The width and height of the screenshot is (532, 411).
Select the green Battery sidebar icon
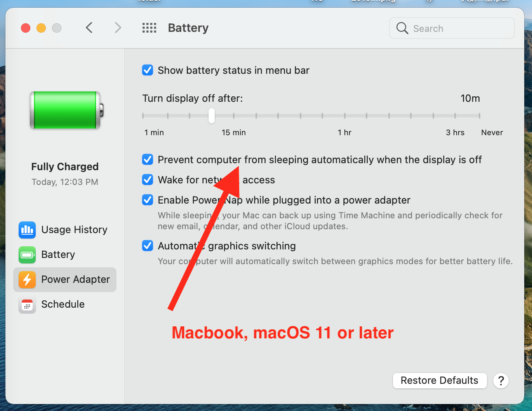click(x=27, y=255)
